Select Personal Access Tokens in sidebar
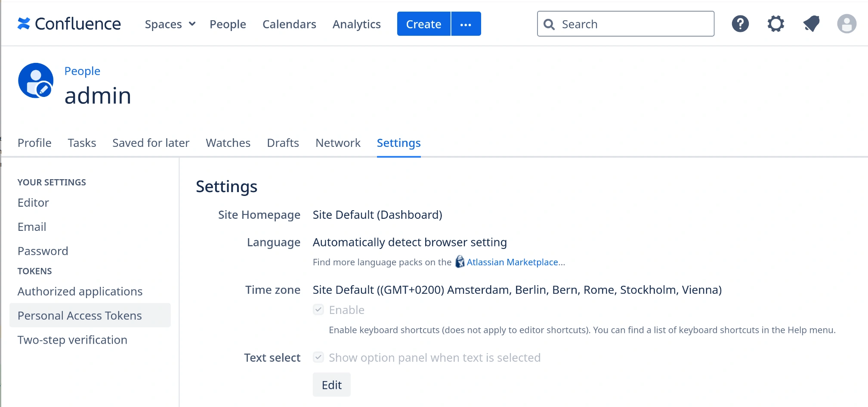Image resolution: width=868 pixels, height=407 pixels. [80, 316]
